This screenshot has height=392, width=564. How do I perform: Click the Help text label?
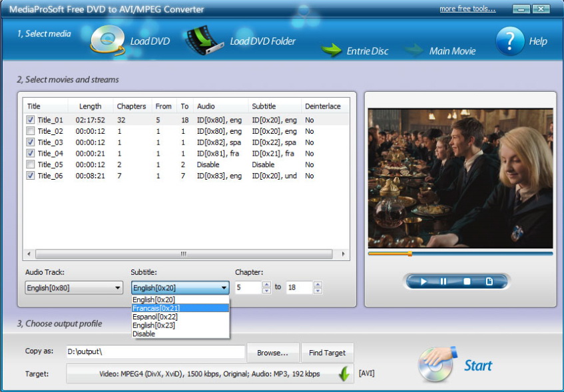[x=538, y=41]
